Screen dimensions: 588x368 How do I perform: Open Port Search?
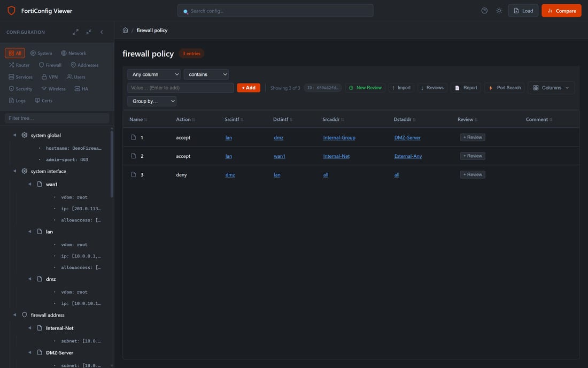(x=505, y=88)
